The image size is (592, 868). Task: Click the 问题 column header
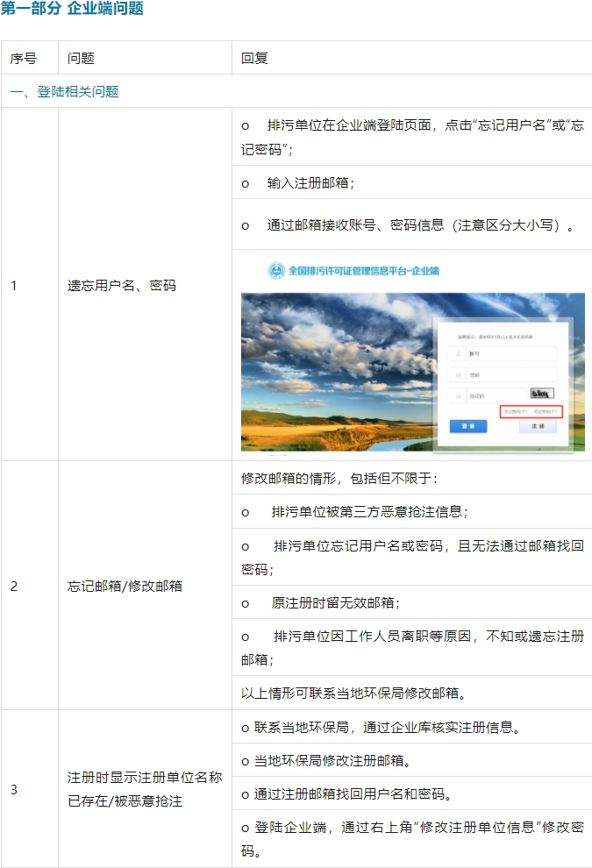(81, 58)
